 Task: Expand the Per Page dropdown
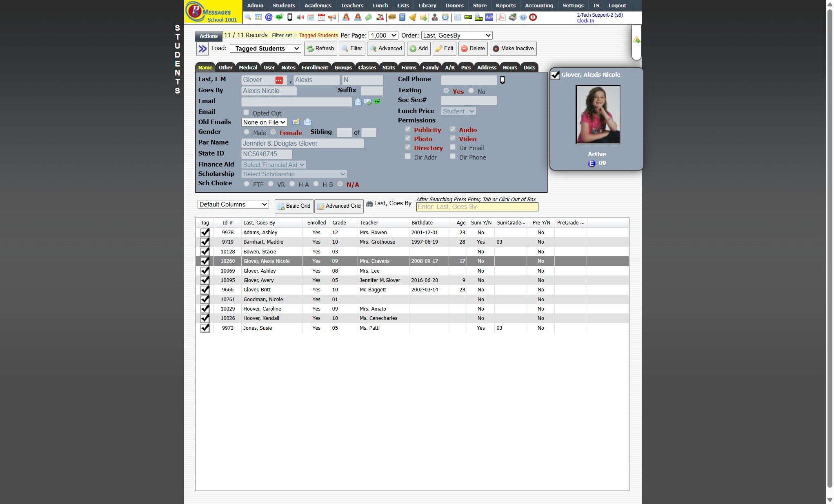click(383, 36)
